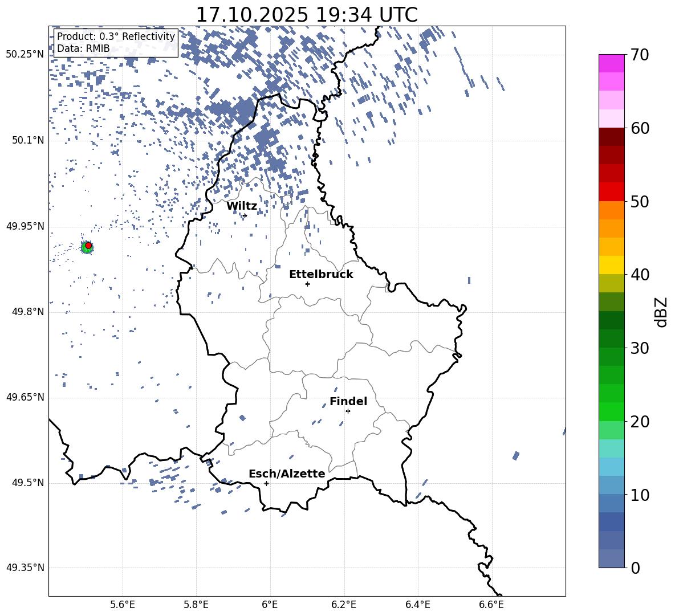Click the 'Product: 0.3° Reflectivity' legend text
675x616 pixels.
click(116, 36)
